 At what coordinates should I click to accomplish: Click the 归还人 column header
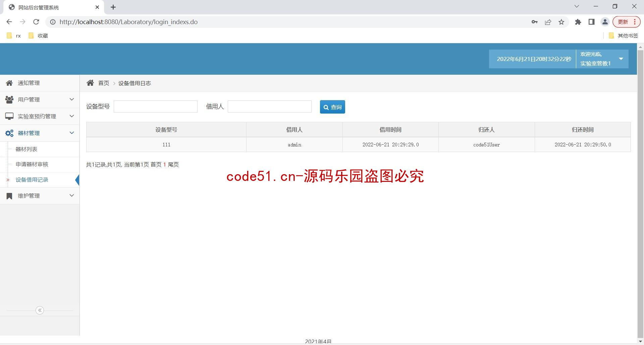point(487,130)
